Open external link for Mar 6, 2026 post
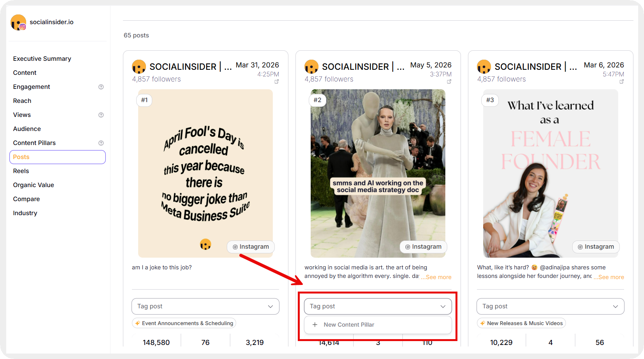 pyautogui.click(x=622, y=81)
